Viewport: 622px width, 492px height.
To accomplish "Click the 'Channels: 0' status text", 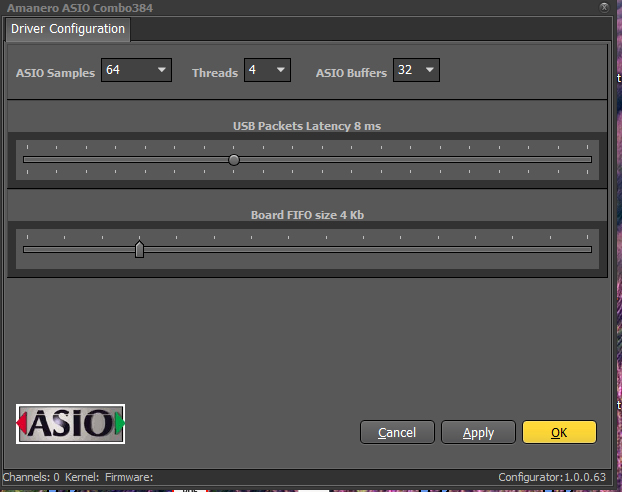I will click(x=31, y=477).
